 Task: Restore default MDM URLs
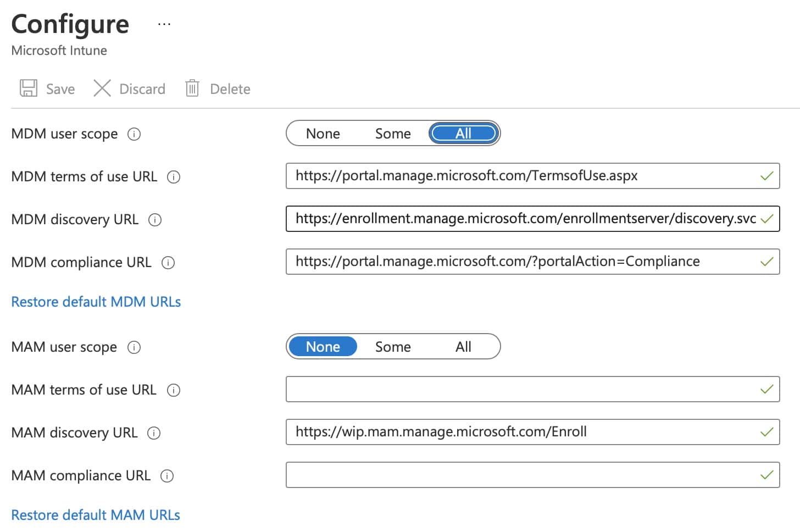point(96,302)
